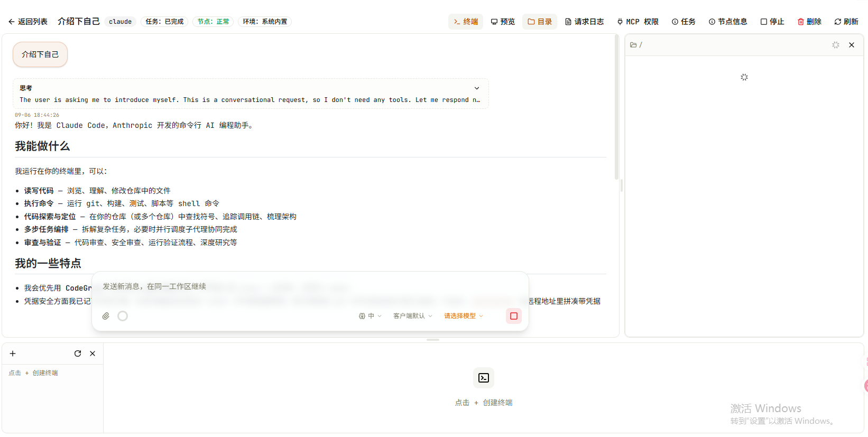Click the 09-06 18:44:26 timestamp
868x437 pixels.
click(x=37, y=115)
